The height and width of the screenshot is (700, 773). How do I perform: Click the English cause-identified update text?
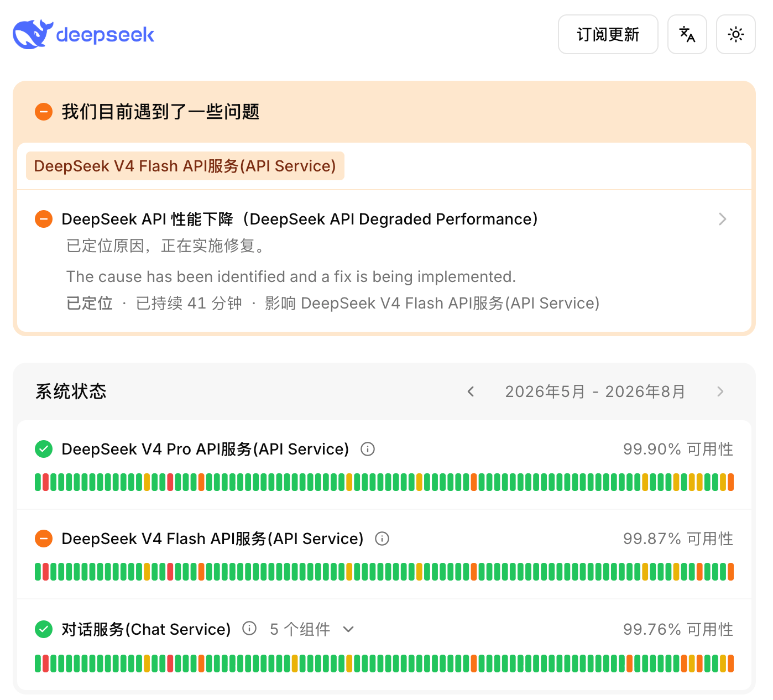tap(291, 276)
